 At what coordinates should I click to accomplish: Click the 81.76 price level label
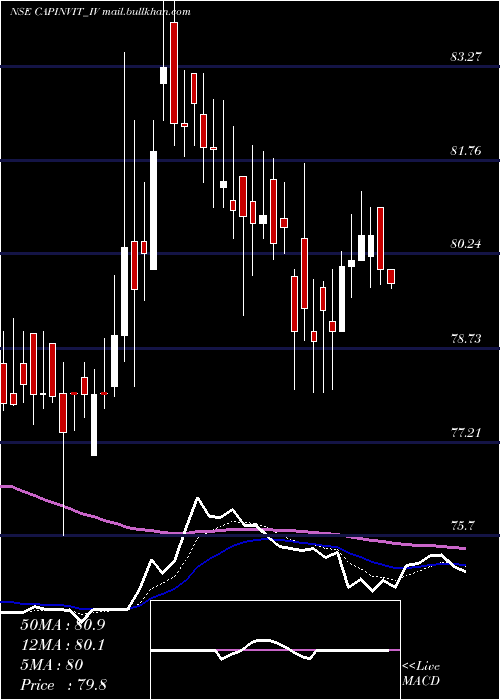(466, 150)
